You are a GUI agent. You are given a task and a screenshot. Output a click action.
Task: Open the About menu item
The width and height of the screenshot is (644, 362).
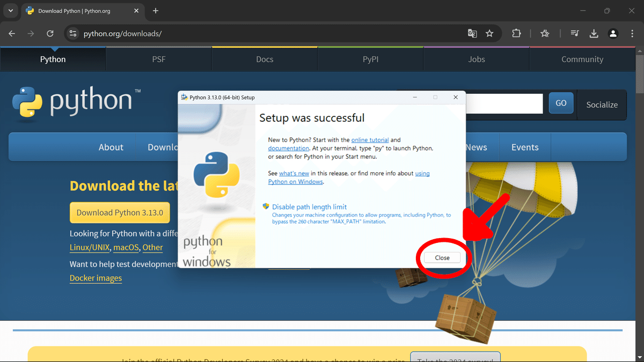coord(111,147)
